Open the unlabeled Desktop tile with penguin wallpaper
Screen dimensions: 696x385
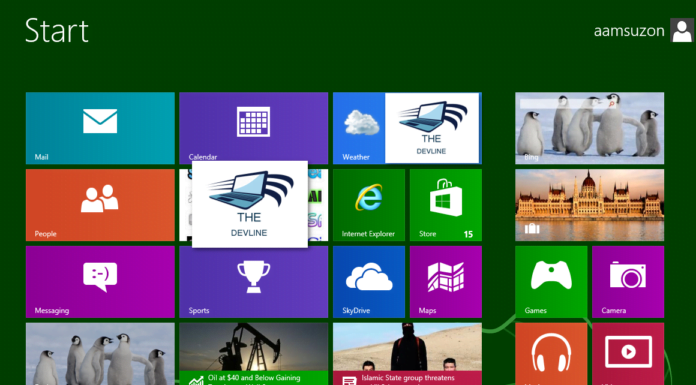[x=100, y=354]
